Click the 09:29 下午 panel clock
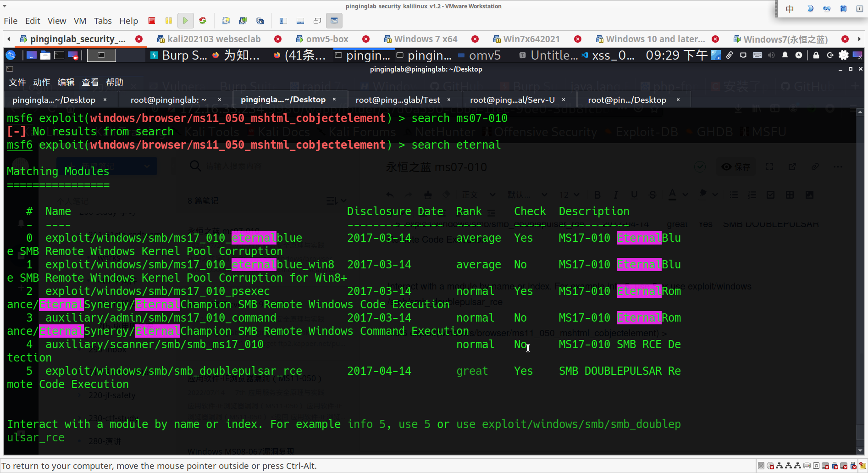 click(x=677, y=56)
